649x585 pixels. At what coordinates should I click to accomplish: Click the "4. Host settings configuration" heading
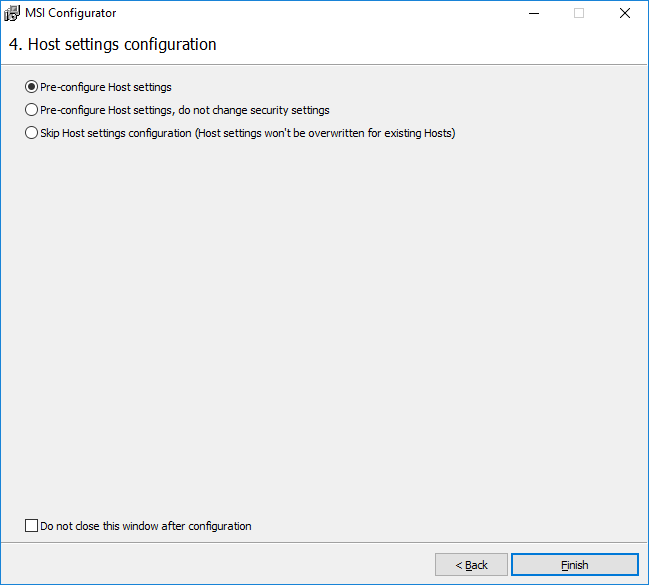[112, 45]
